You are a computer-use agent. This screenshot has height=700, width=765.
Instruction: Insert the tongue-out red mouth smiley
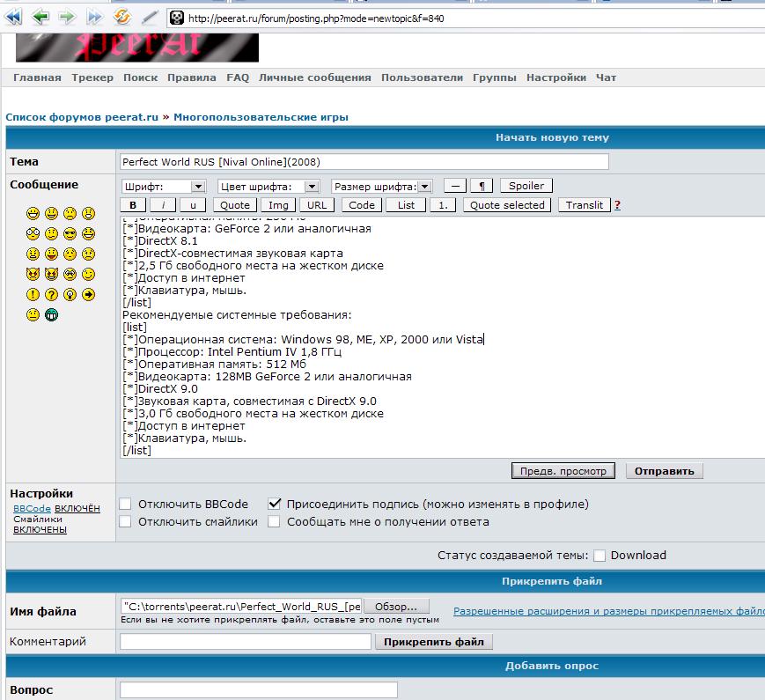pyautogui.click(x=51, y=254)
